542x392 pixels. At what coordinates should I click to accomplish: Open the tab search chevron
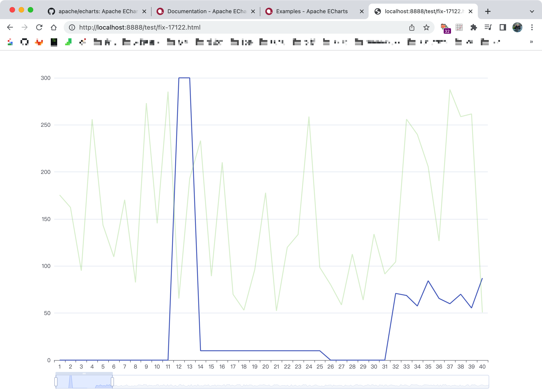(x=532, y=11)
